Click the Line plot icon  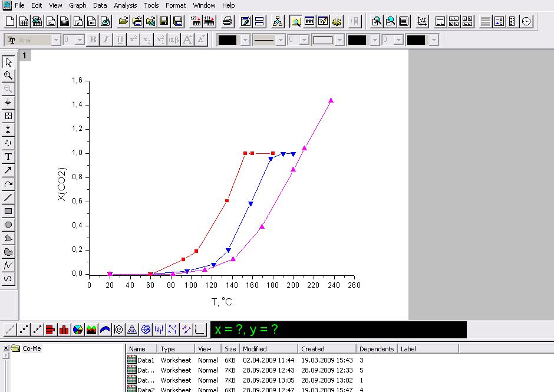[10, 330]
